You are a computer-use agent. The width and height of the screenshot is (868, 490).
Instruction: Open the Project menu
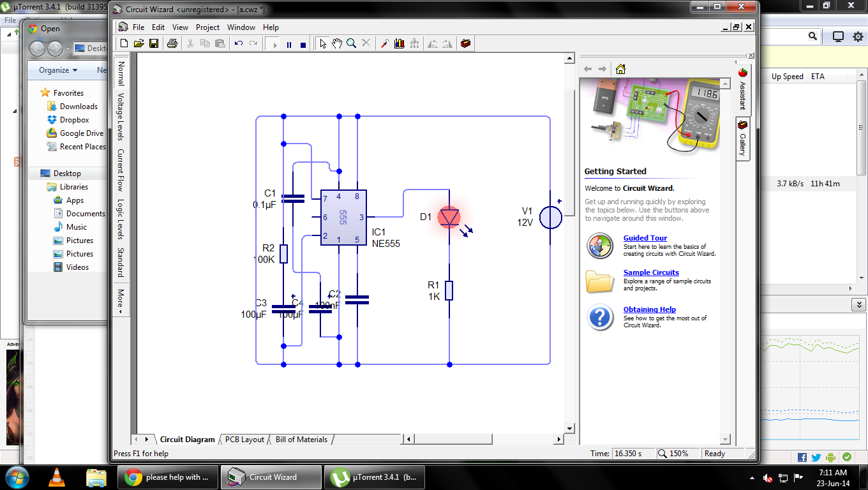[207, 27]
